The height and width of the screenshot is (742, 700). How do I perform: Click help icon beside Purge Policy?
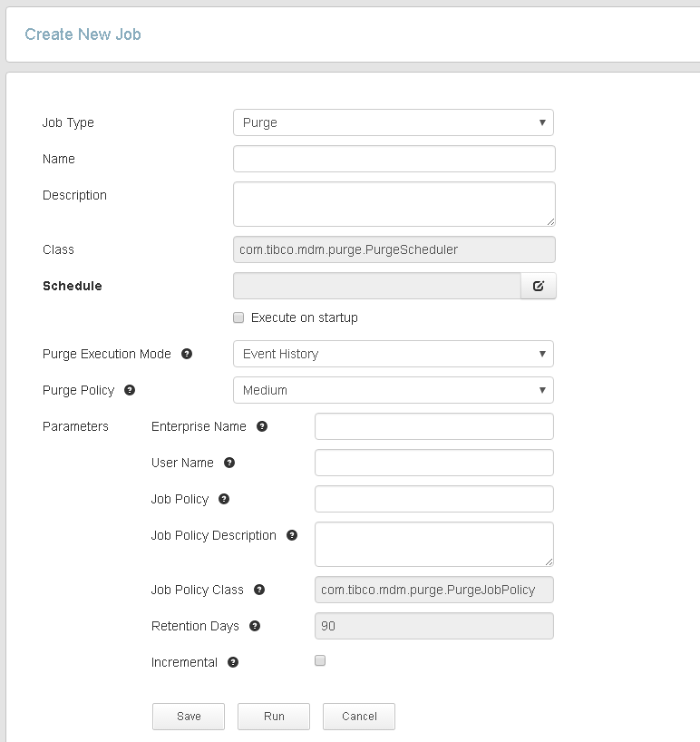(x=130, y=390)
